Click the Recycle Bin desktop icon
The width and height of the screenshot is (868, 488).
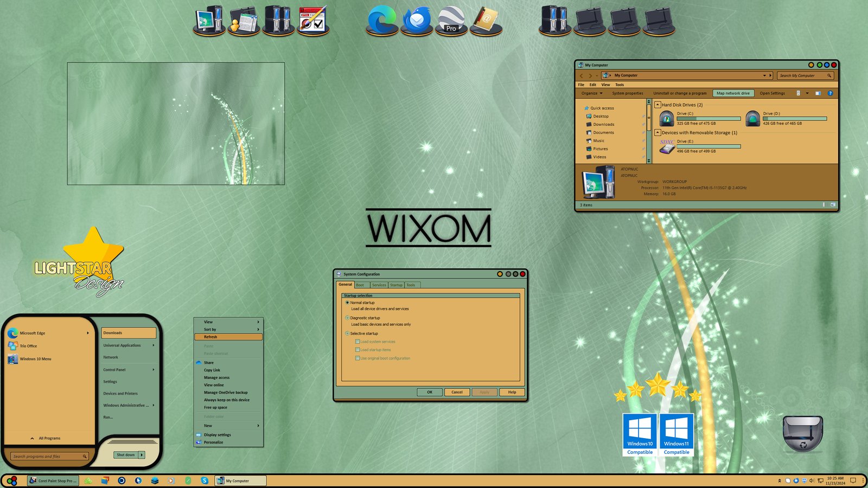point(803,434)
